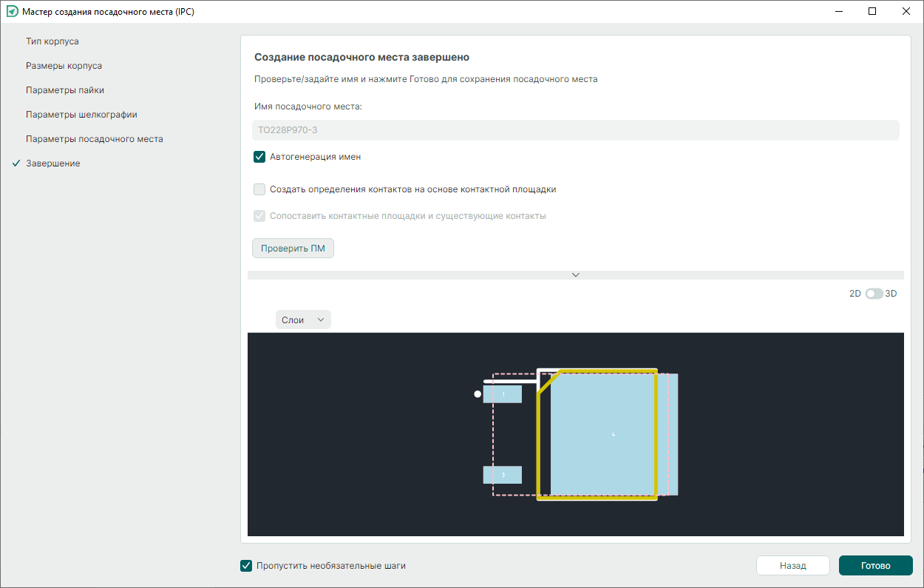Open Параметры пайки step
This screenshot has width=924, height=588.
[x=65, y=90]
